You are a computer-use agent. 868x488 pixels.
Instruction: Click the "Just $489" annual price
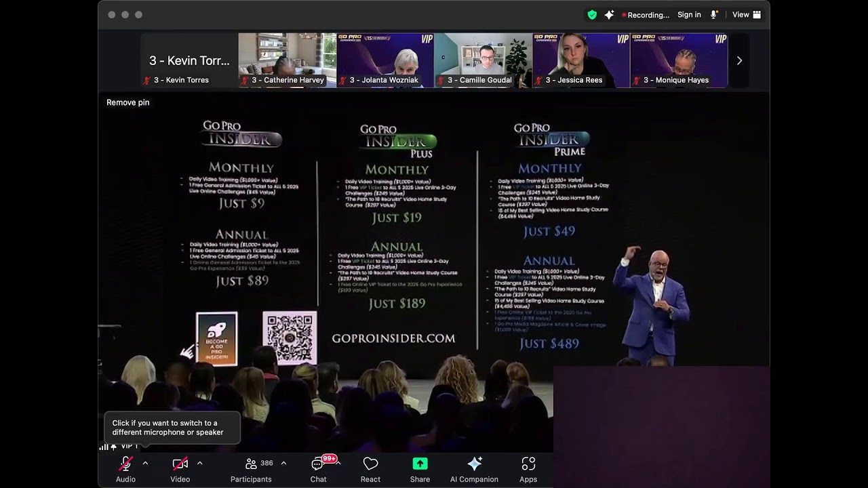549,344
